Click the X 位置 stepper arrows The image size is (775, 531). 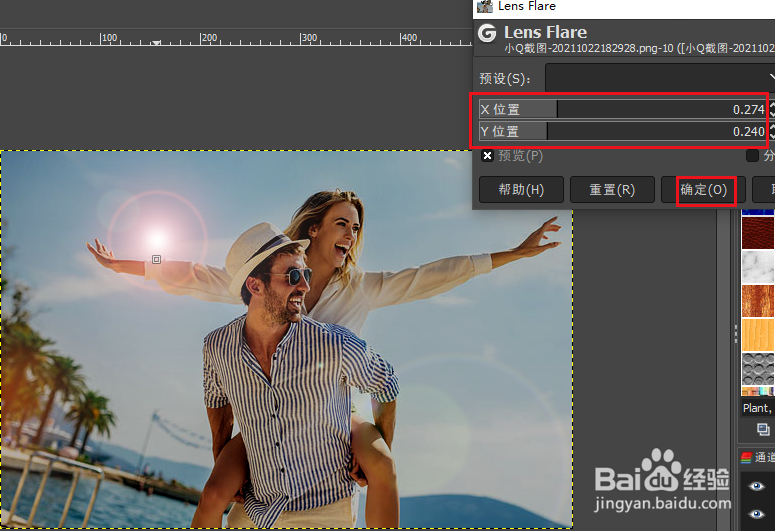[772, 109]
